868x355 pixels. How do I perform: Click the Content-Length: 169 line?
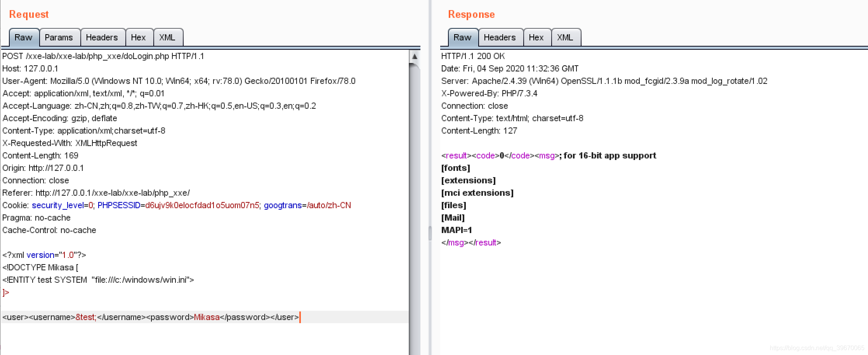click(x=40, y=156)
